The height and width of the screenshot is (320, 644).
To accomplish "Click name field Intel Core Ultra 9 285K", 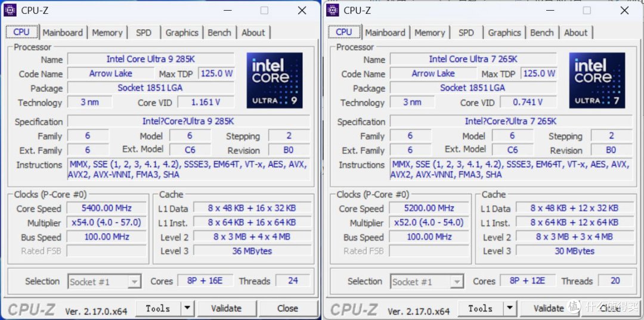I will point(151,59).
